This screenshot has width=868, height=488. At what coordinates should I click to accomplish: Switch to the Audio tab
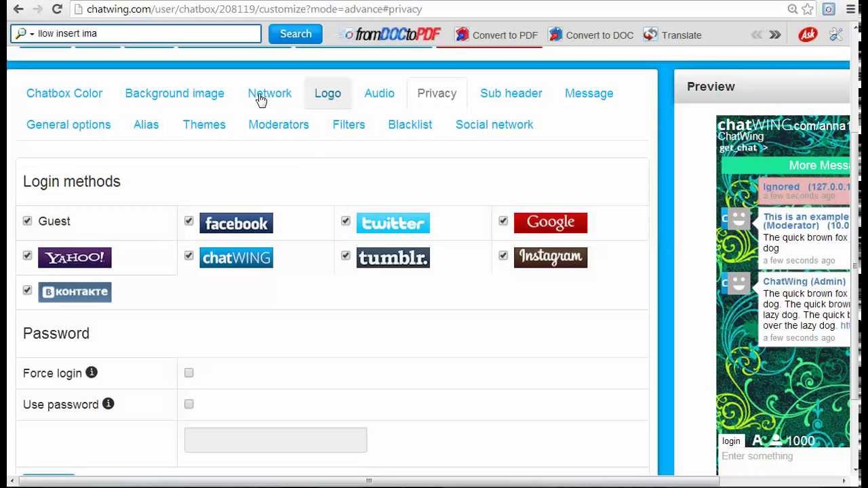(379, 94)
